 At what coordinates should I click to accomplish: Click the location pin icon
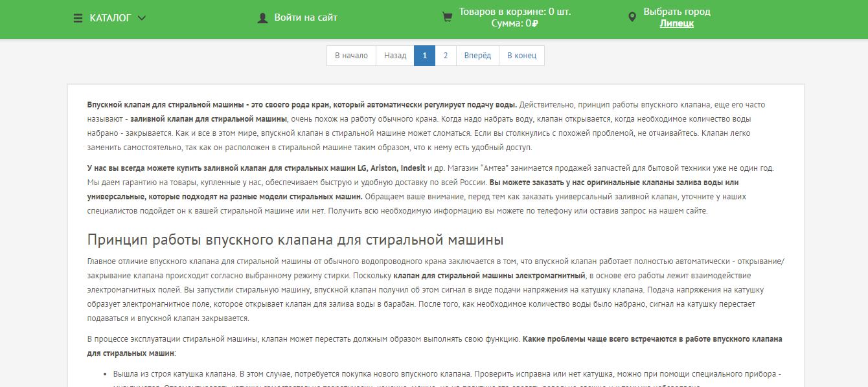633,17
